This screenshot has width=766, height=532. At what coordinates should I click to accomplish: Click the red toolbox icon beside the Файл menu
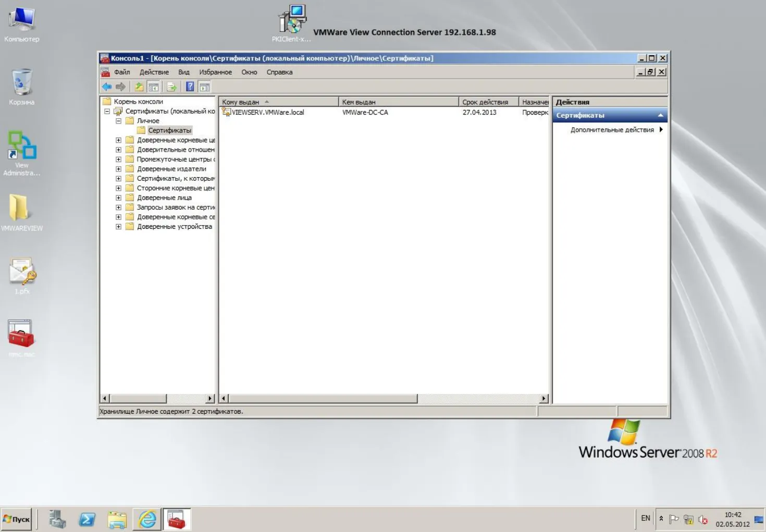point(105,72)
